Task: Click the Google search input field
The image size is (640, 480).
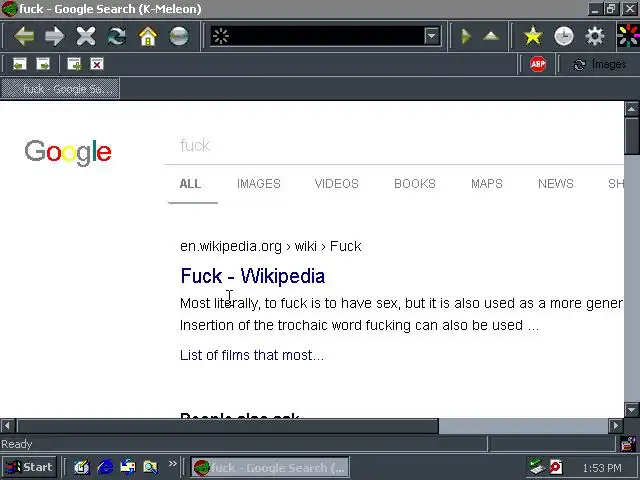Action: tap(393, 145)
